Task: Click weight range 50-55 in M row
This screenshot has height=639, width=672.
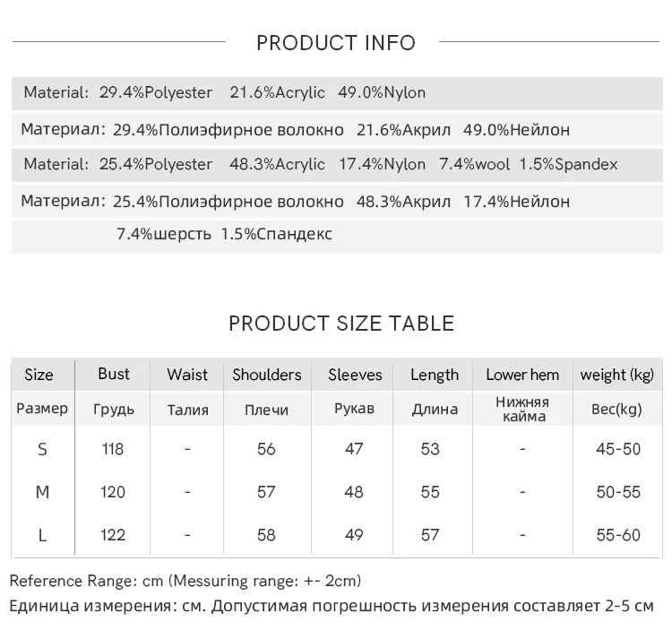Action: coord(618,492)
